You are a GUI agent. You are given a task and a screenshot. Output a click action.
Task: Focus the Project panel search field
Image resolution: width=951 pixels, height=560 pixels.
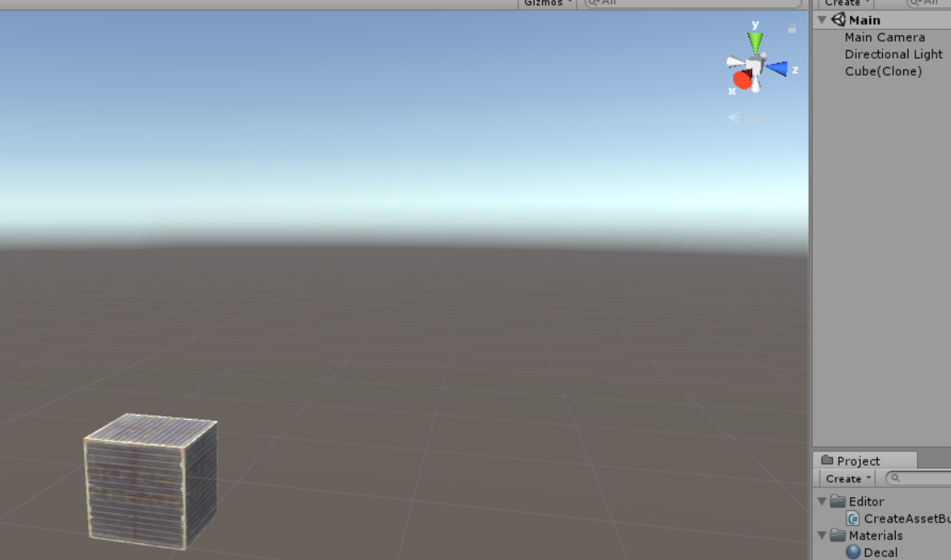coord(918,478)
